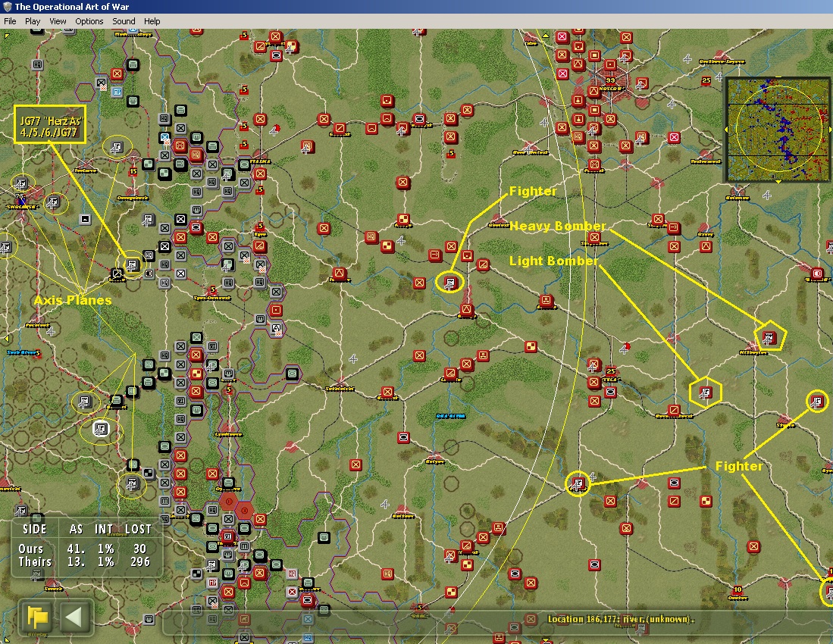The height and width of the screenshot is (644, 833).
Task: Click the application icon in the title bar
Action: tap(7, 7)
